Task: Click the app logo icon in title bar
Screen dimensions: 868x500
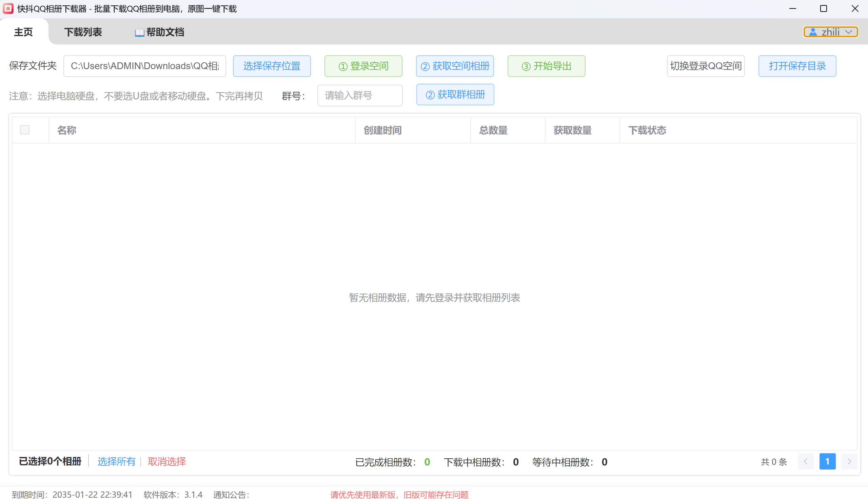Action: (8, 8)
